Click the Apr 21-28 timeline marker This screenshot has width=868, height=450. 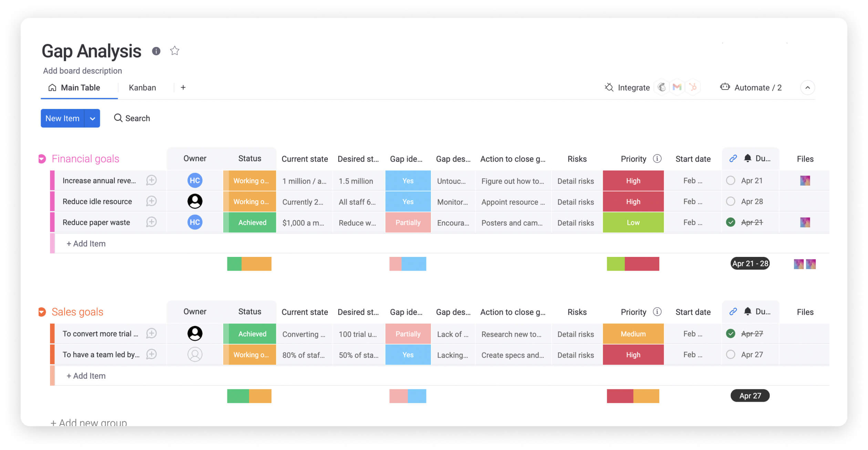[x=750, y=263]
